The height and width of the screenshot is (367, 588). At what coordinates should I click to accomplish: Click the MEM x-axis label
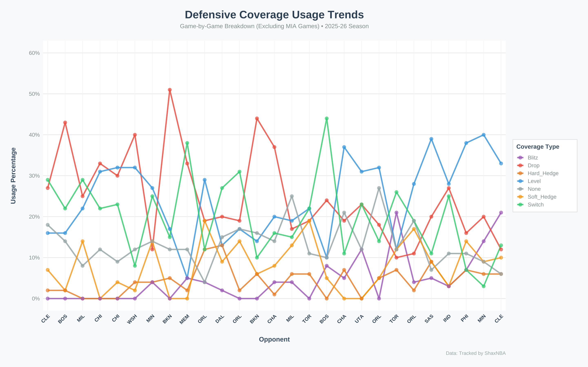(184, 319)
